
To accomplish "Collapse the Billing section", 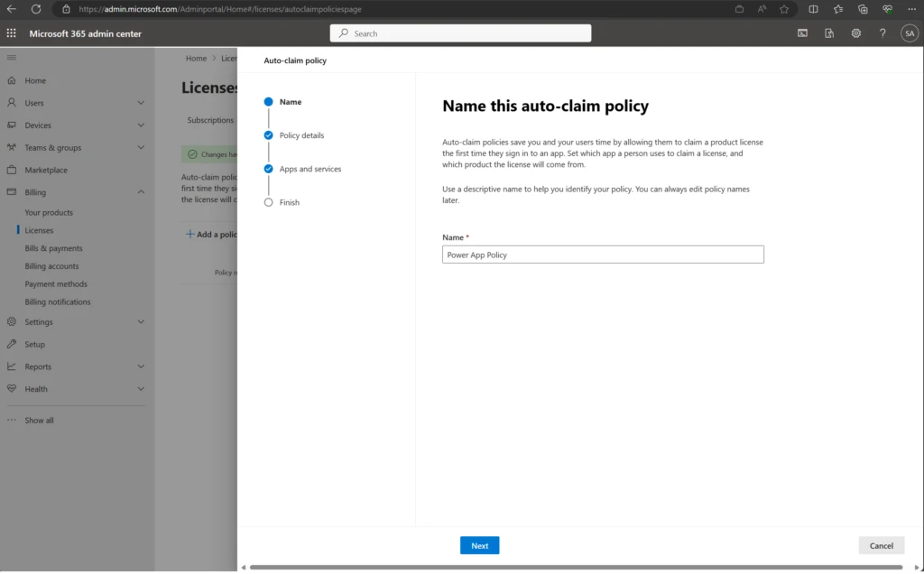I will [142, 192].
